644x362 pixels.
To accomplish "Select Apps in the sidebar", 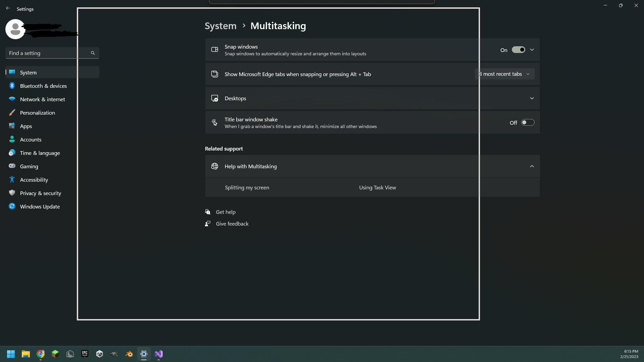I will pyautogui.click(x=52, y=126).
